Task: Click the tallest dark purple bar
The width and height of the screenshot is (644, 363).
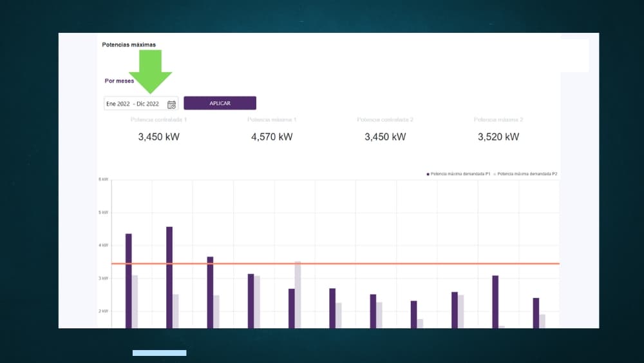Action: 169,276
